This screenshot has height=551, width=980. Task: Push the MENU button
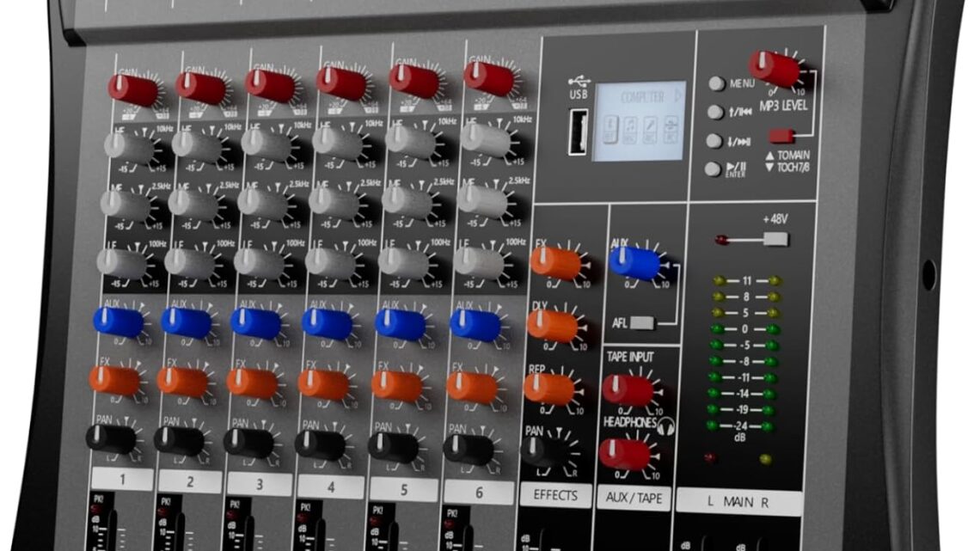(716, 83)
